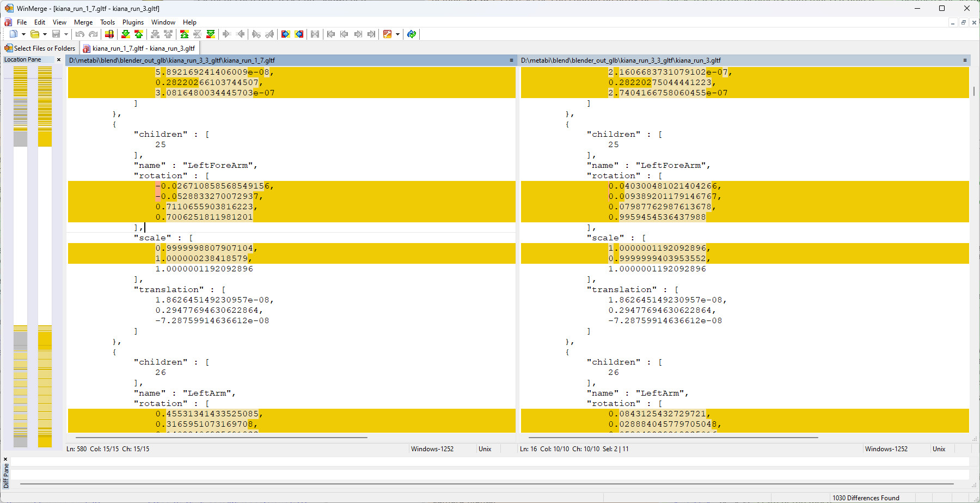Open the Tools menu

pyautogui.click(x=107, y=22)
